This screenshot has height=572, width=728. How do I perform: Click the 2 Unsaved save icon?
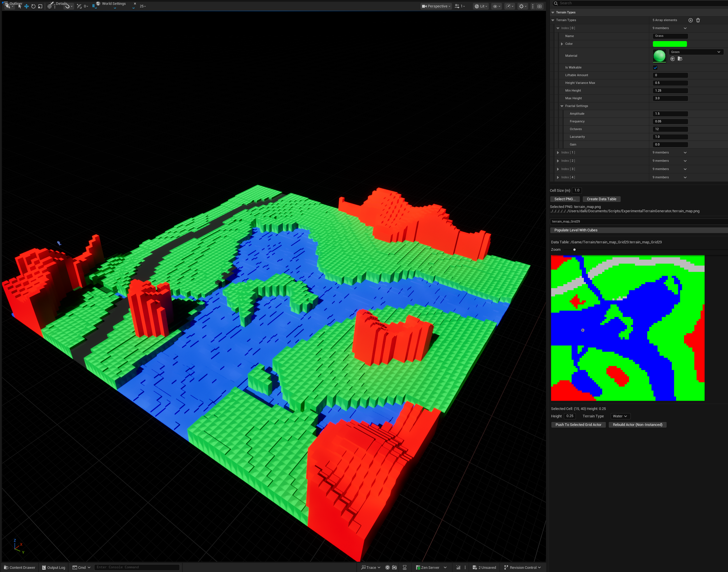coord(475,567)
